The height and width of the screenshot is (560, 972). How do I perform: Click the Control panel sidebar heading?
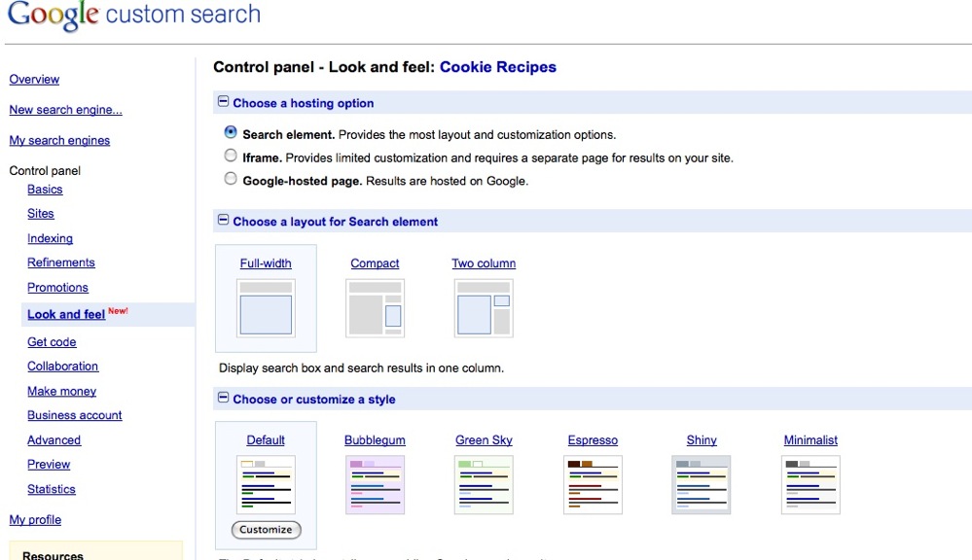tap(45, 171)
